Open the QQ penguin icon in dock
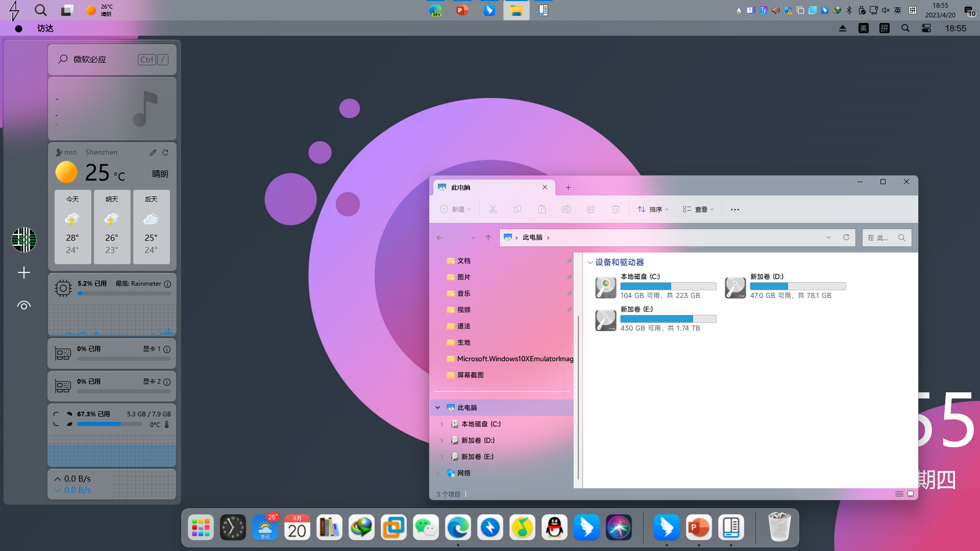 [x=554, y=528]
